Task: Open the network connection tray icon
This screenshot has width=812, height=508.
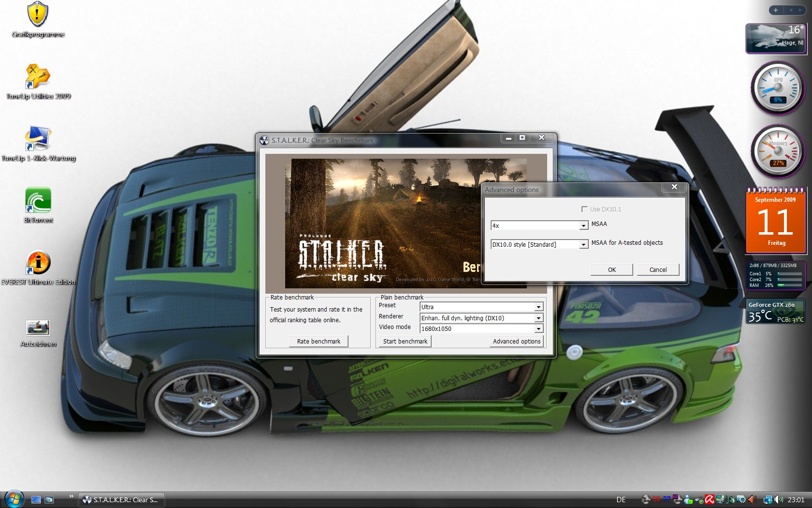Action: point(768,500)
